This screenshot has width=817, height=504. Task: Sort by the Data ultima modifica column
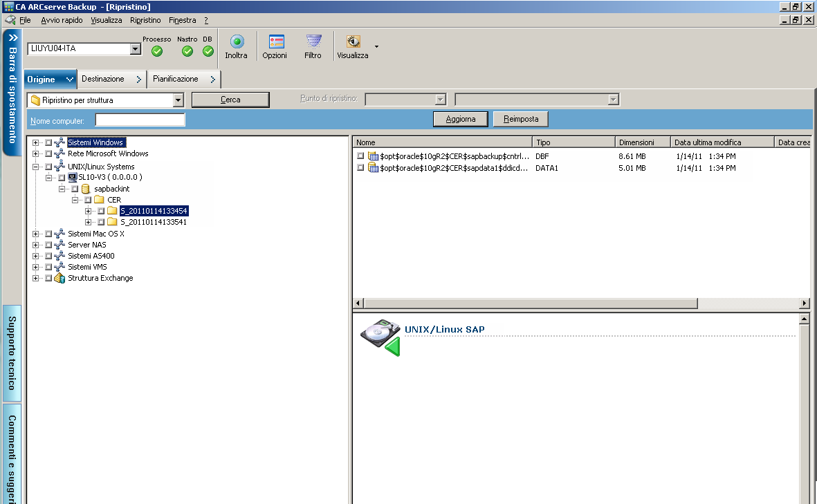722,142
